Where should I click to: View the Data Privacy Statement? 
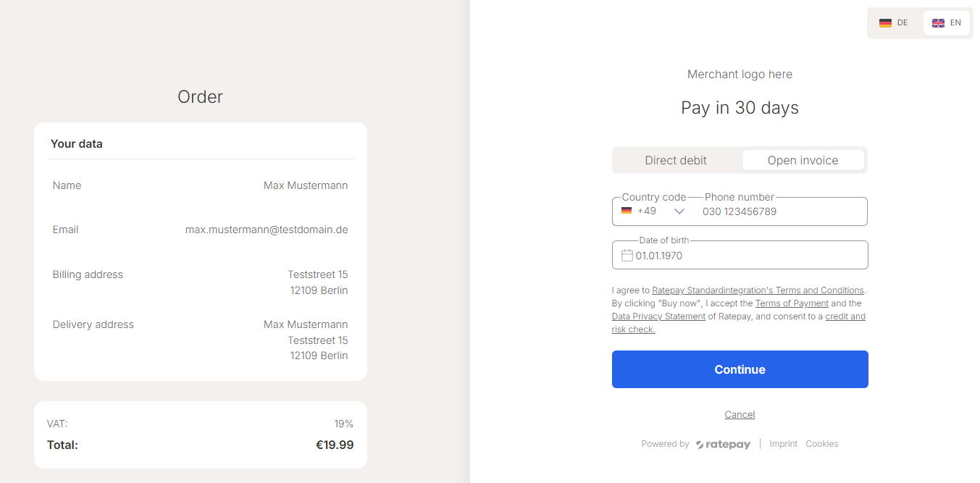658,316
